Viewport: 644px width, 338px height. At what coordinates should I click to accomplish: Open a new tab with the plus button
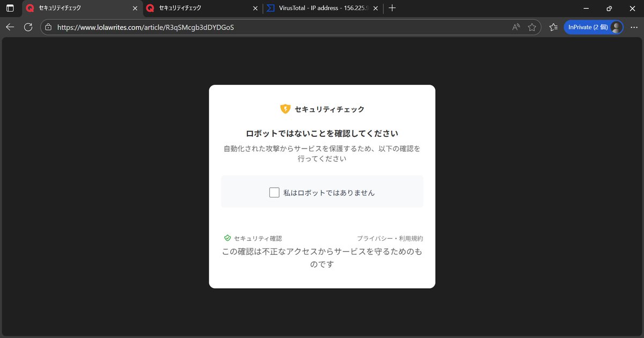coord(392,8)
